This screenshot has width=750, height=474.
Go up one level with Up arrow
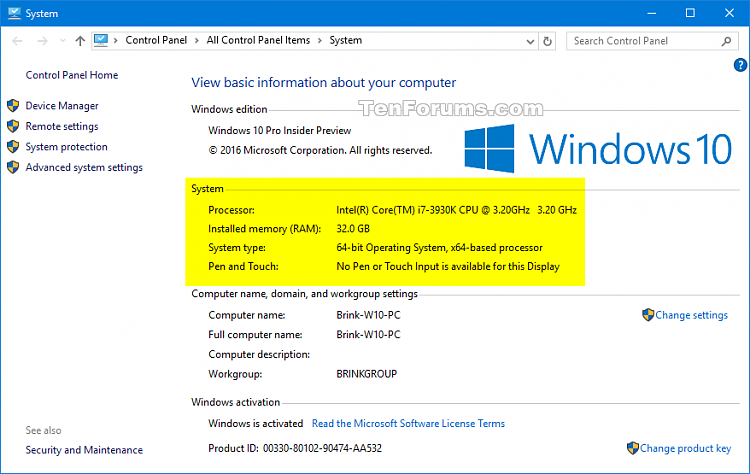tap(80, 41)
